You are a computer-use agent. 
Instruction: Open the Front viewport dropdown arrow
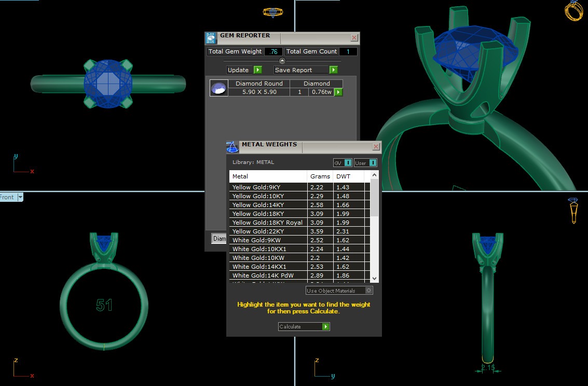pyautogui.click(x=20, y=197)
